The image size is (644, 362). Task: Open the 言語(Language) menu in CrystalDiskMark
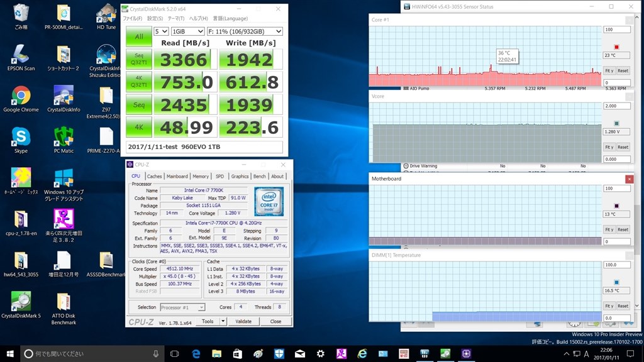230,18
